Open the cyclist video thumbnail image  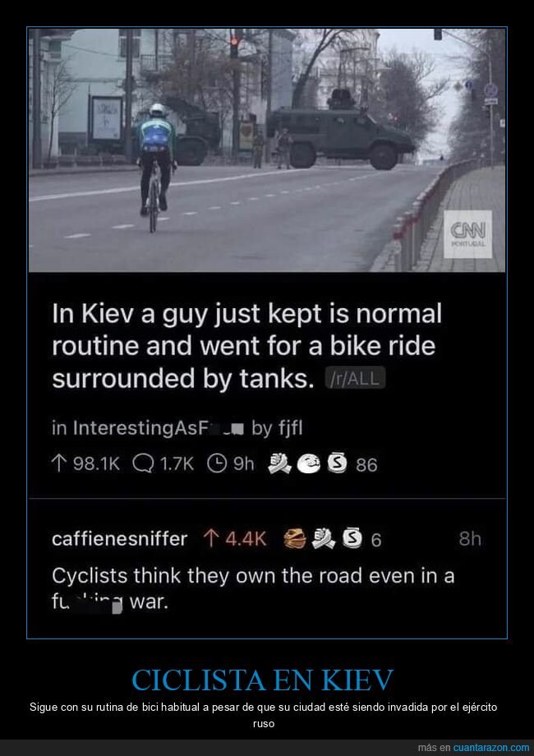pos(267,150)
